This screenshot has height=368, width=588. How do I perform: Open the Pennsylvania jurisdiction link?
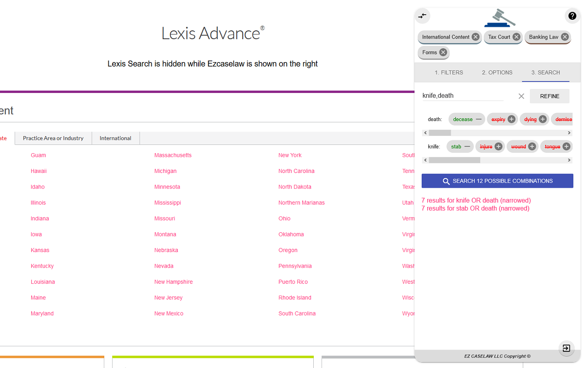pyautogui.click(x=295, y=266)
